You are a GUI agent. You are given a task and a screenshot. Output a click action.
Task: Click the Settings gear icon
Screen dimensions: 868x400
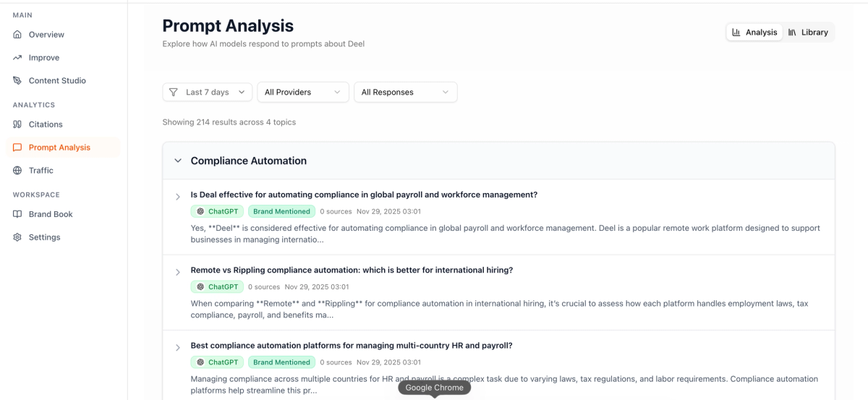point(17,237)
